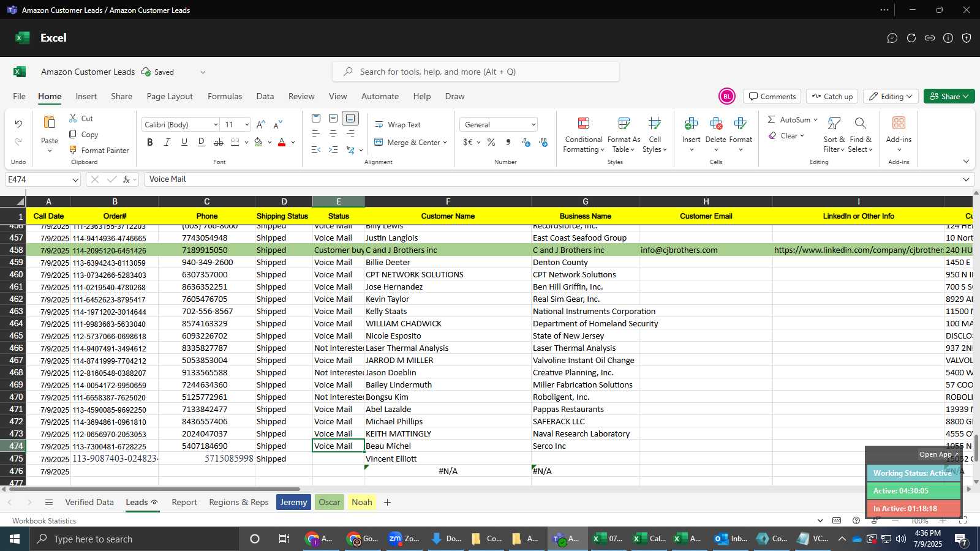Click in the formula bar with Voice Mail
The width and height of the screenshot is (980, 551).
click(551, 179)
